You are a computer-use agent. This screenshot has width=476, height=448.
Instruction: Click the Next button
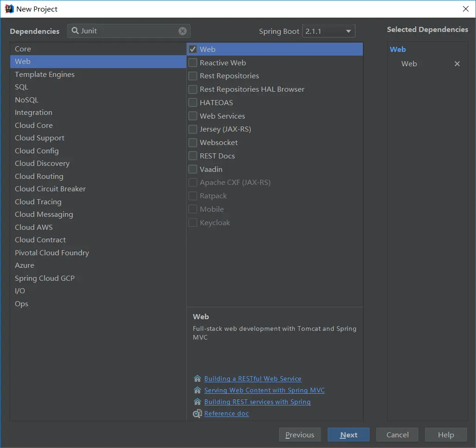(349, 435)
